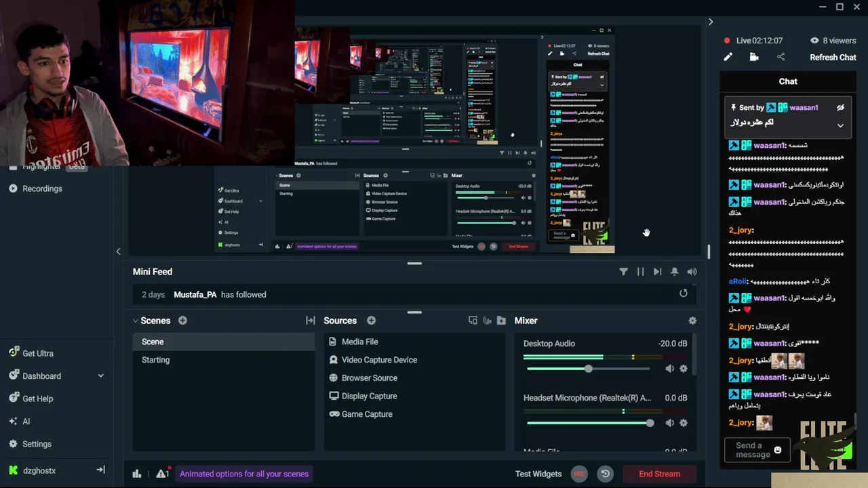The height and width of the screenshot is (488, 868).
Task: Select the Chat tab
Action: point(788,81)
